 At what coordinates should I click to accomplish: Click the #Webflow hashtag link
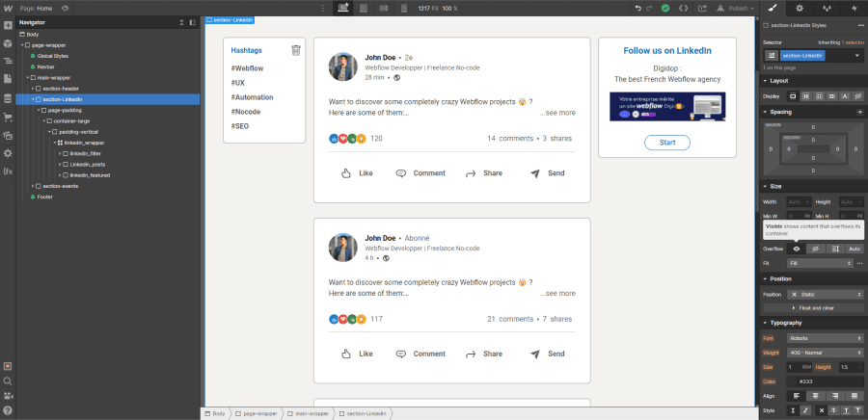[x=247, y=68]
